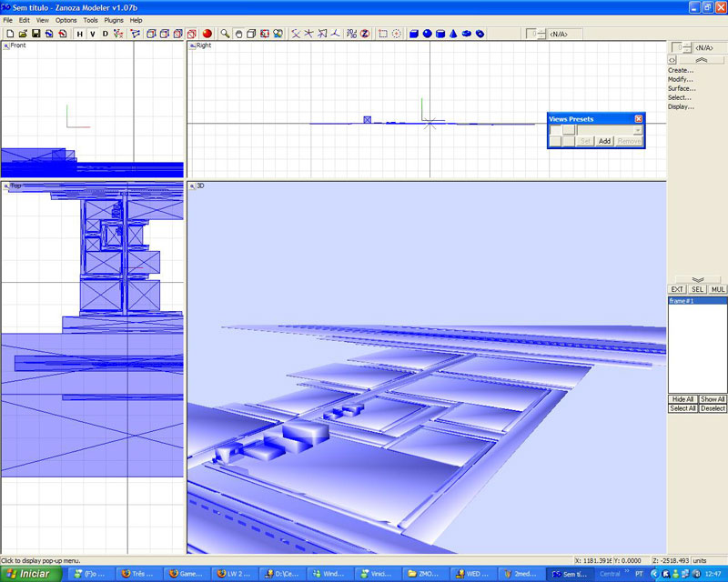The height and width of the screenshot is (582, 728).
Task: Open the Plugins menu
Action: [114, 19]
